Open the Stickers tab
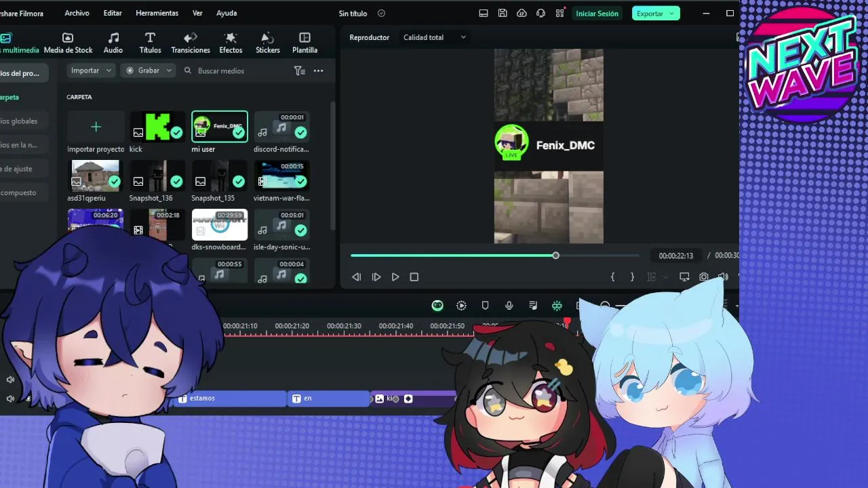868x488 pixels. tap(268, 43)
